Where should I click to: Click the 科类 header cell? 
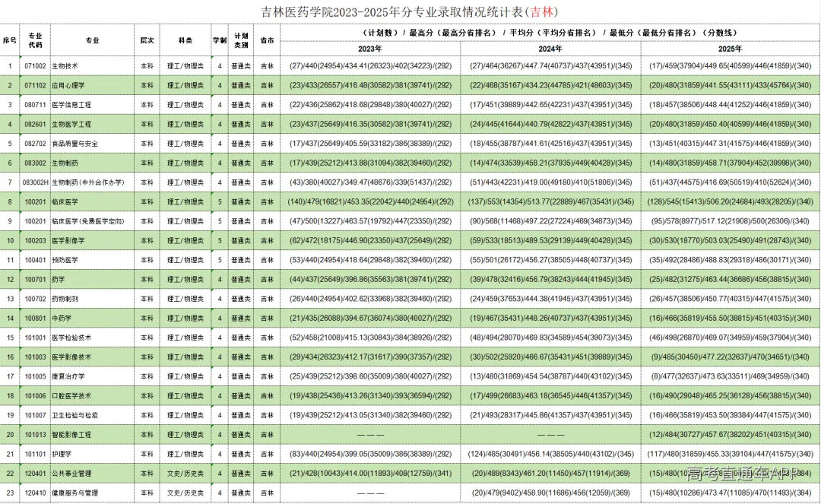point(185,40)
